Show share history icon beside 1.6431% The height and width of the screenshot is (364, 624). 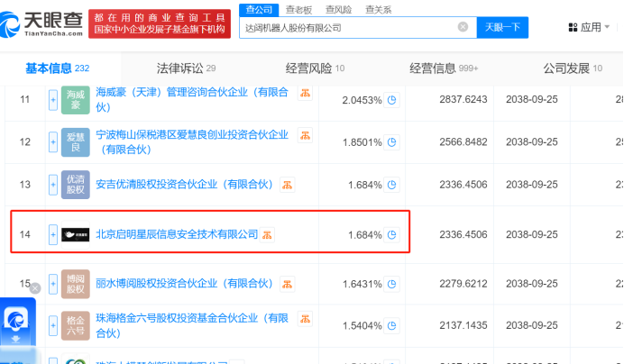click(391, 284)
